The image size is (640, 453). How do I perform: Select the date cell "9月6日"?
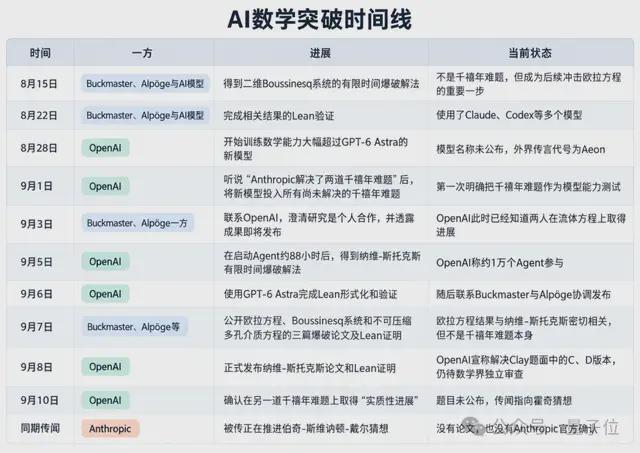[36, 294]
